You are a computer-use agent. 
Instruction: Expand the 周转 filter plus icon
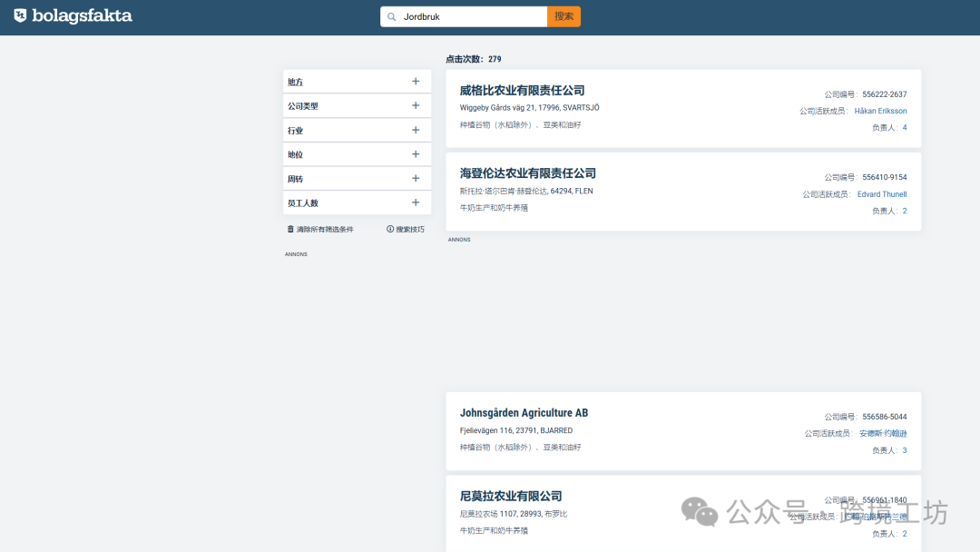tap(416, 179)
